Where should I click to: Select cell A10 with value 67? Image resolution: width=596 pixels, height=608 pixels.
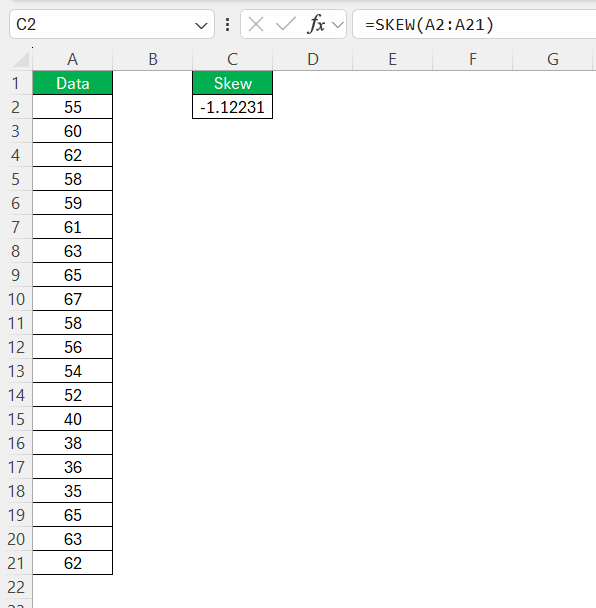[73, 299]
